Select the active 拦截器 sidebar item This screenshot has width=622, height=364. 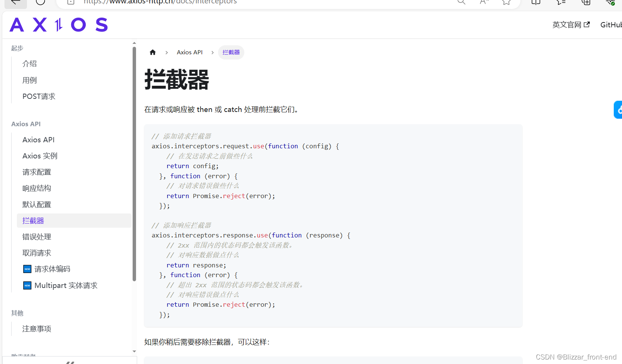click(74, 221)
